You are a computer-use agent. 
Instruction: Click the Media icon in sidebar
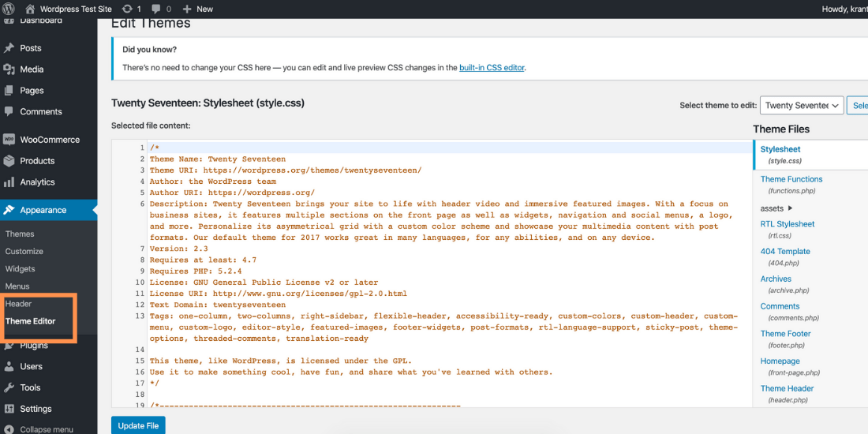tap(9, 69)
